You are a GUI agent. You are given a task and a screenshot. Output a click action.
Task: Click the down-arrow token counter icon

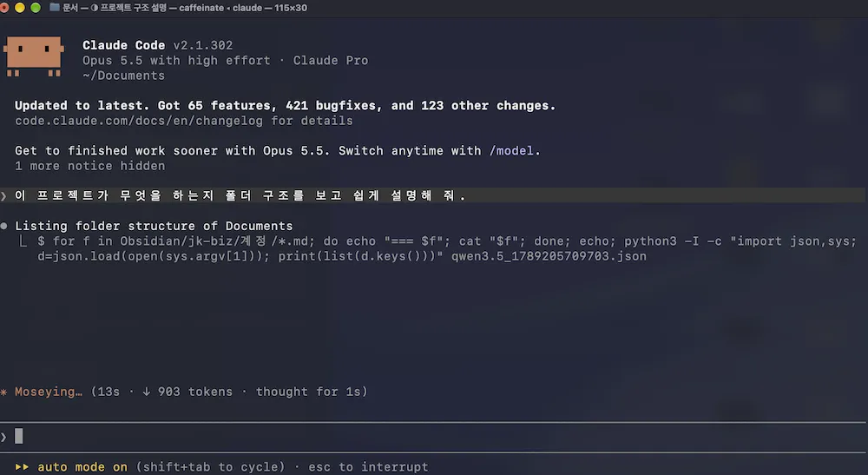[x=146, y=392]
